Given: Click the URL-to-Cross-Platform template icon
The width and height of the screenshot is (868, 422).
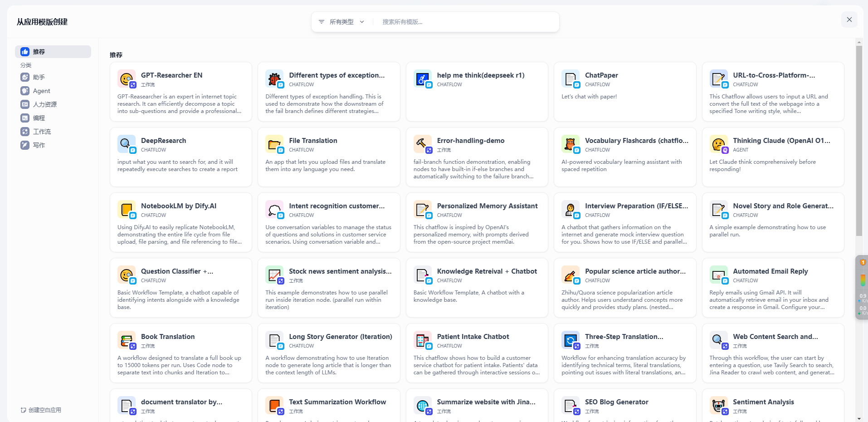Looking at the screenshot, I should coord(719,79).
